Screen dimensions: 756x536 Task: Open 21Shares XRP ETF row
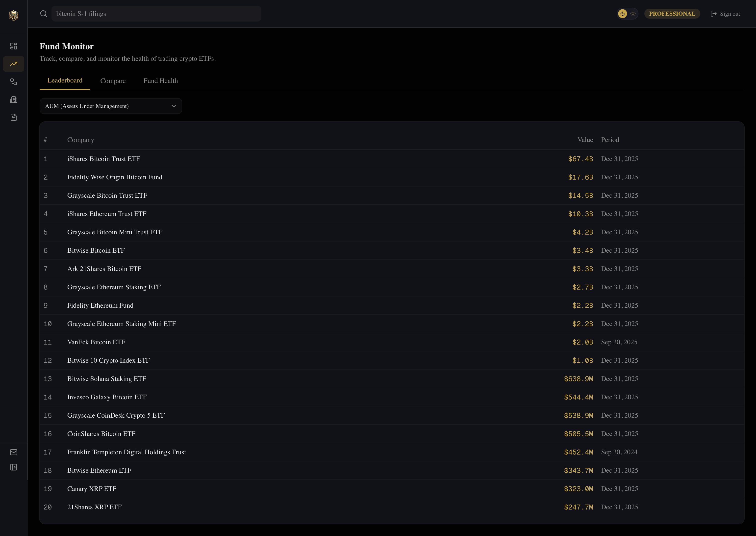(392, 507)
